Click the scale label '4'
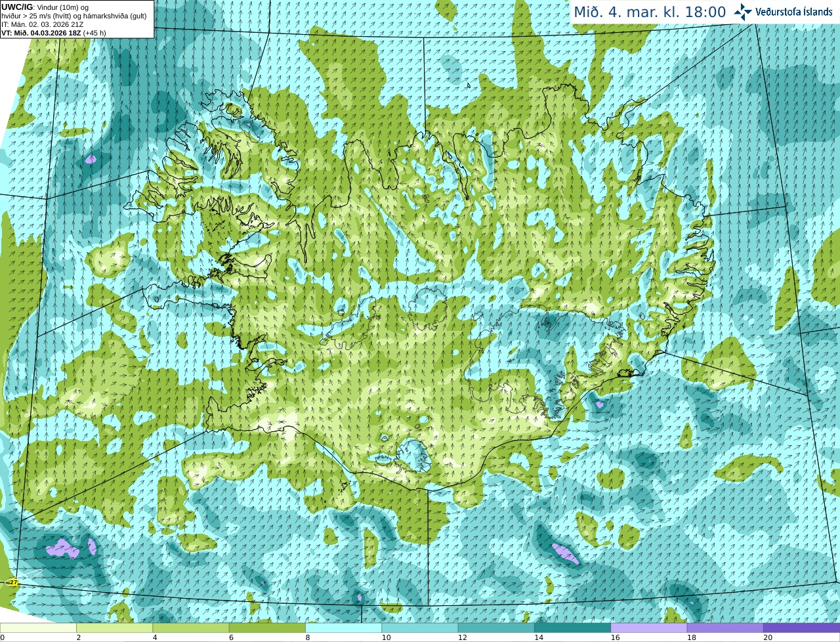 [155, 637]
